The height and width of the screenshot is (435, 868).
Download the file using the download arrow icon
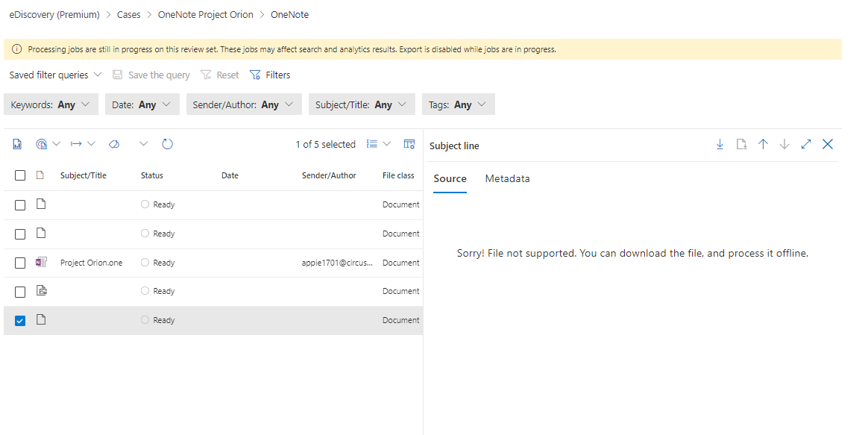tap(720, 145)
